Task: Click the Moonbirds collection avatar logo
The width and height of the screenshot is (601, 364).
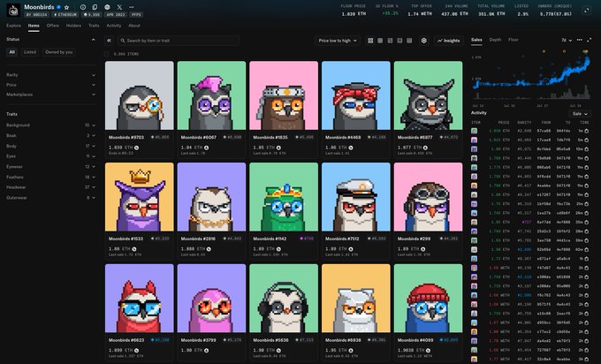Action: click(13, 11)
